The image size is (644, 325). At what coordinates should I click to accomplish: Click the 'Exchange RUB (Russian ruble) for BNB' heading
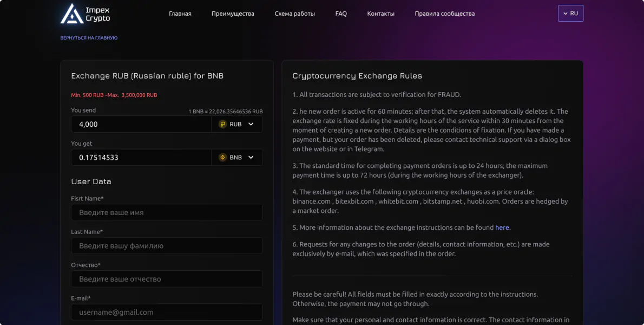[x=147, y=76]
